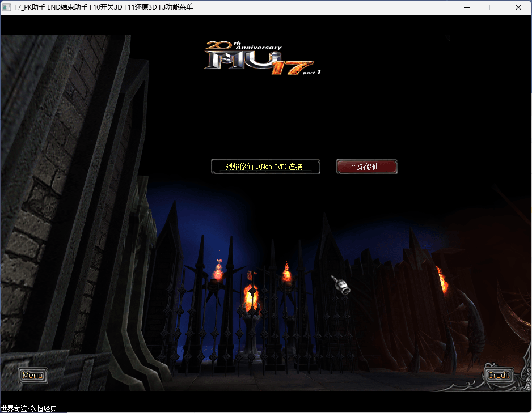The image size is (532, 413).
Task: Close the game window
Action: pos(518,7)
